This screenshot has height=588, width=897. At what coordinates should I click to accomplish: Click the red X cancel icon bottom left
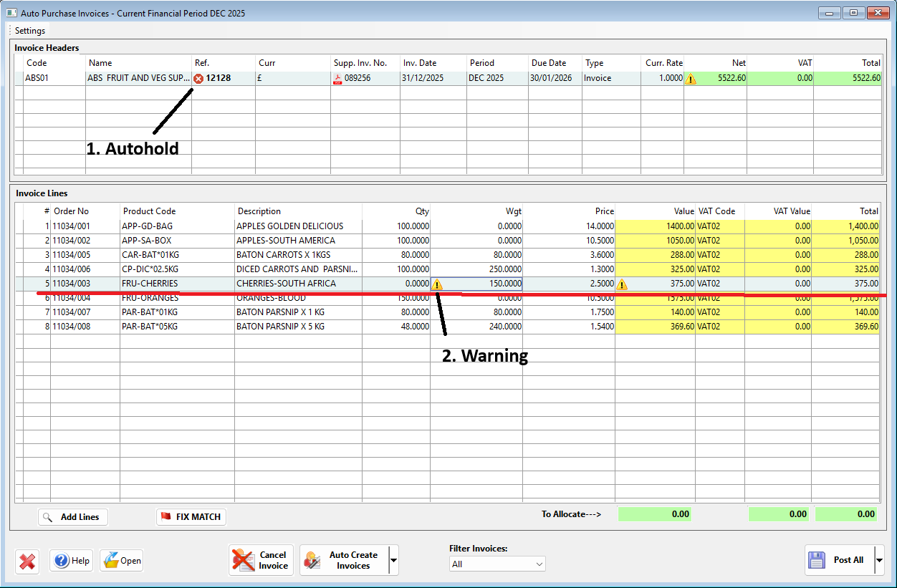pos(27,561)
